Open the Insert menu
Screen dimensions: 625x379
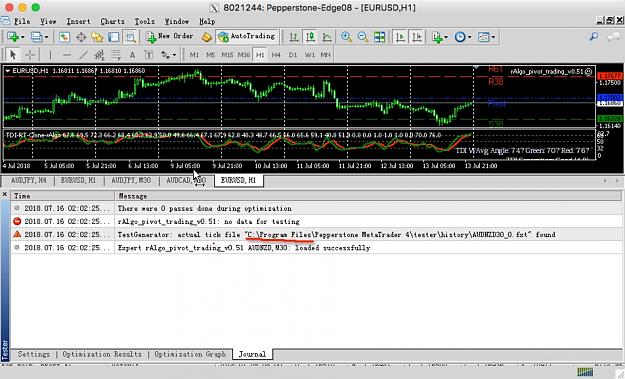click(x=78, y=21)
